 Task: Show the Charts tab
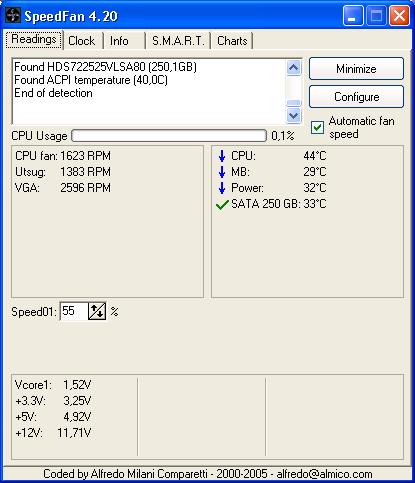[x=232, y=41]
